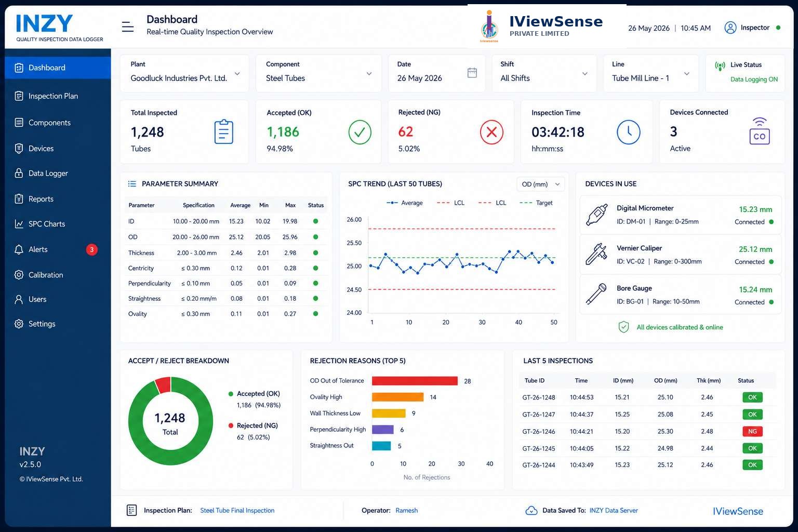Click the Settings gear icon in sidebar
798x532 pixels.
19,324
